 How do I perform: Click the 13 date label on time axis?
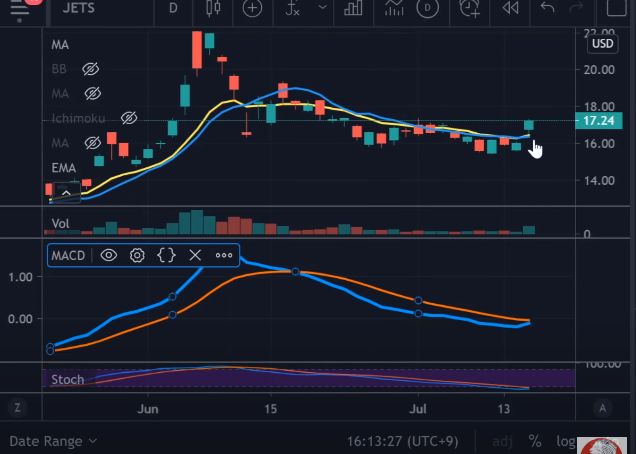click(x=504, y=409)
